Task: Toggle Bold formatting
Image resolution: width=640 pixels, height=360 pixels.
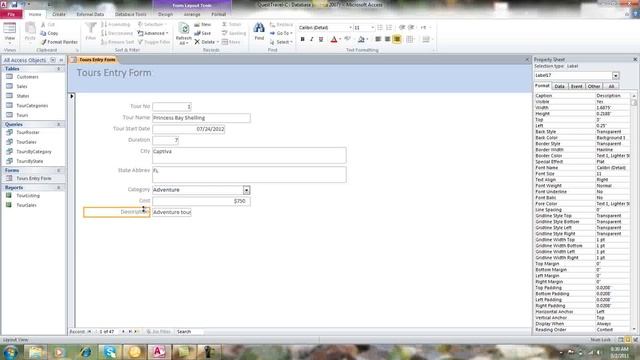Action: pos(302,39)
